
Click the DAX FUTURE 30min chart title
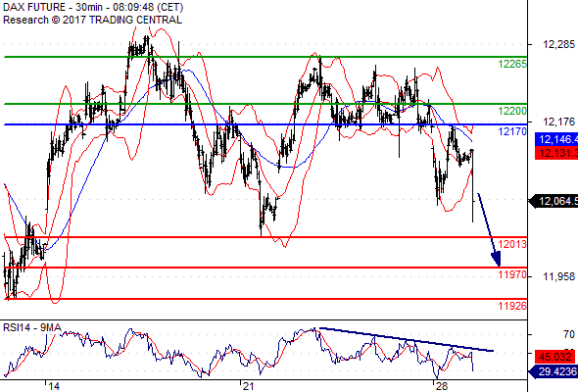tap(93, 7)
